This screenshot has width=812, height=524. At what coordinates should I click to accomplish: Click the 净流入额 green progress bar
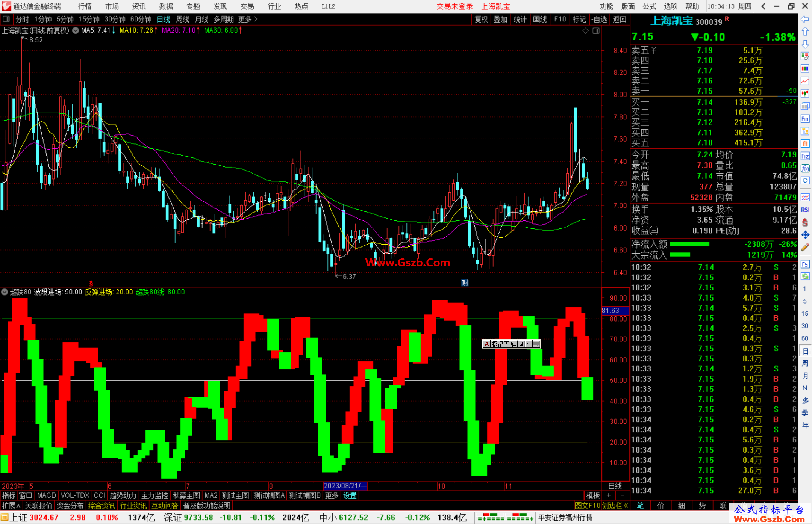(x=689, y=244)
